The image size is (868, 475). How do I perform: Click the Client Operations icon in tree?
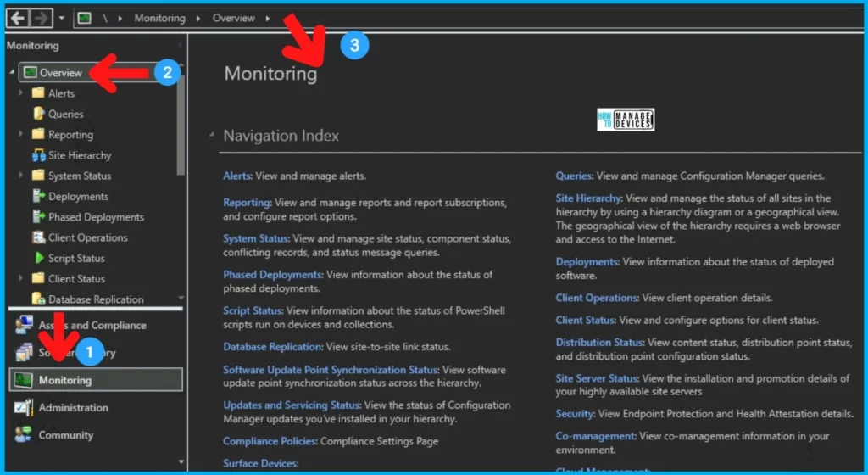click(x=38, y=237)
